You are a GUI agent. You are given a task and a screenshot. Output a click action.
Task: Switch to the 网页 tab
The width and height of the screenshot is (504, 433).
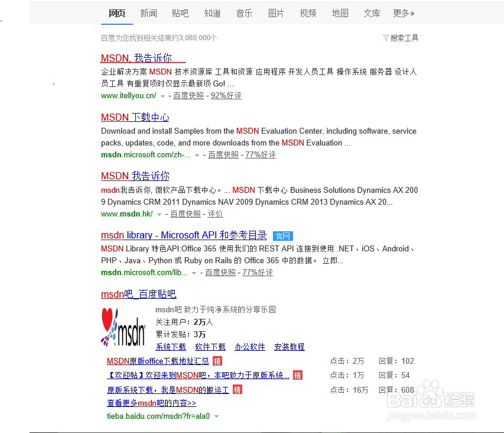click(x=116, y=13)
